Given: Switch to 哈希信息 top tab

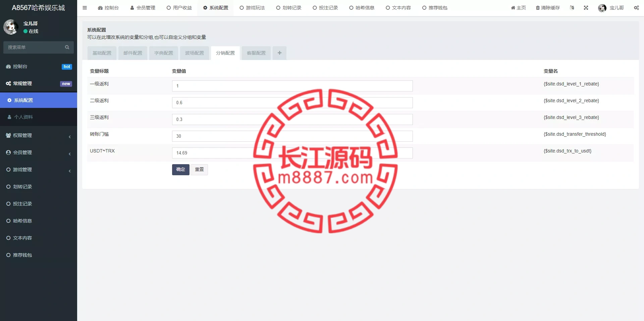Looking at the screenshot, I should coord(362,8).
